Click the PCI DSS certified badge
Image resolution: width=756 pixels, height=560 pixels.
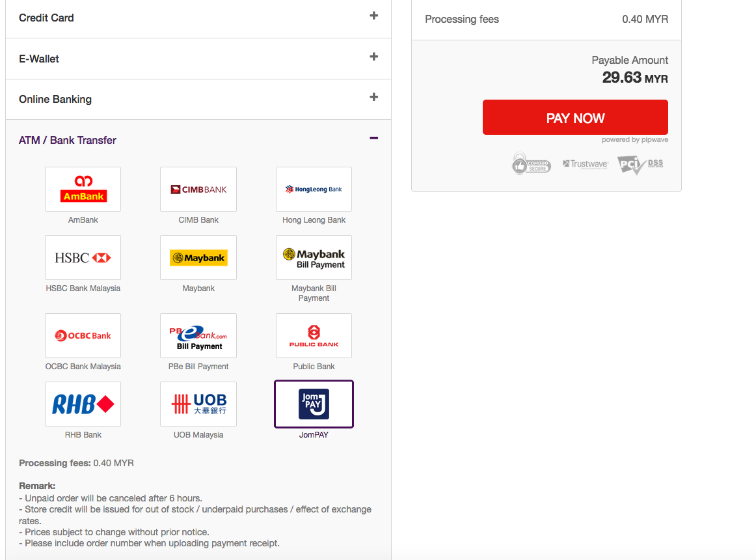pos(640,164)
